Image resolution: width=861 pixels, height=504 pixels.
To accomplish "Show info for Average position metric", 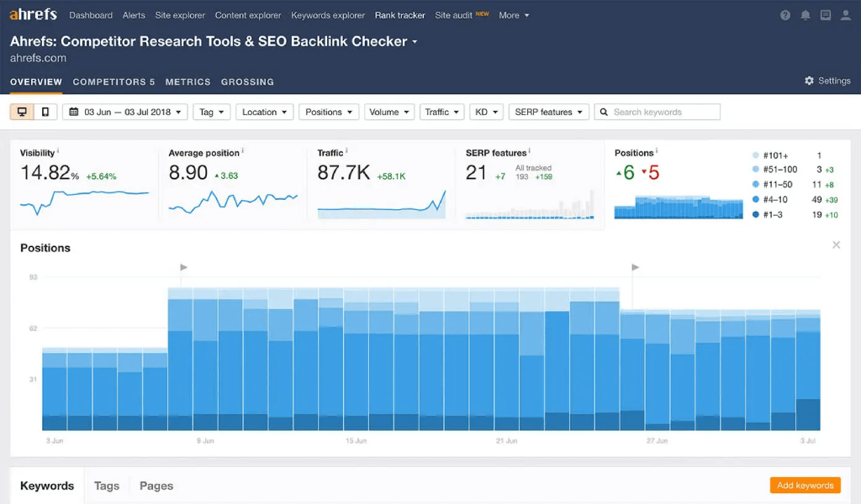I will (x=242, y=151).
